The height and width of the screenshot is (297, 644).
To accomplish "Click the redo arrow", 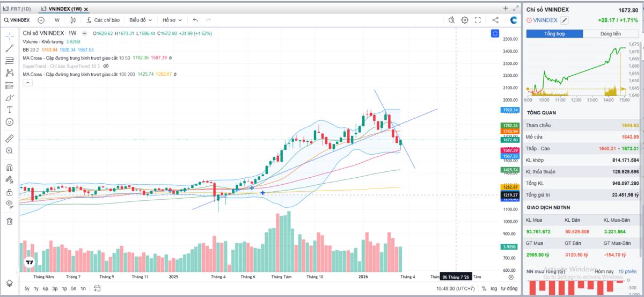I will coord(208,20).
